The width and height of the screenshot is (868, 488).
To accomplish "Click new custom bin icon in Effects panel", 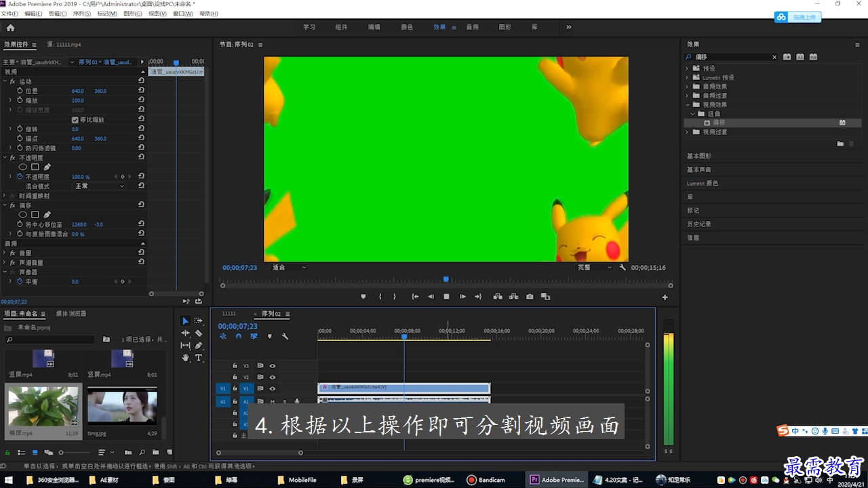I will pyautogui.click(x=840, y=144).
